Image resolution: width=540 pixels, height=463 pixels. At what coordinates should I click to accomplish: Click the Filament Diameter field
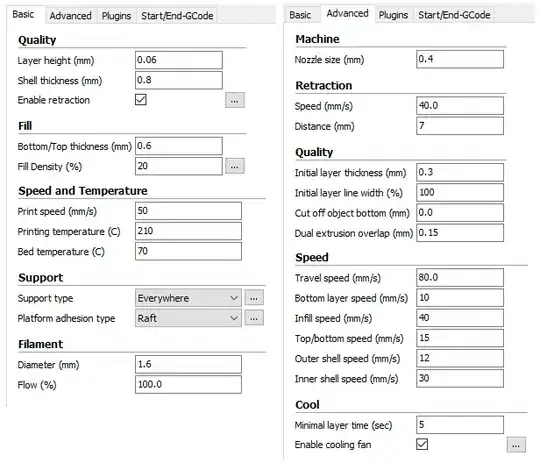(x=188, y=364)
